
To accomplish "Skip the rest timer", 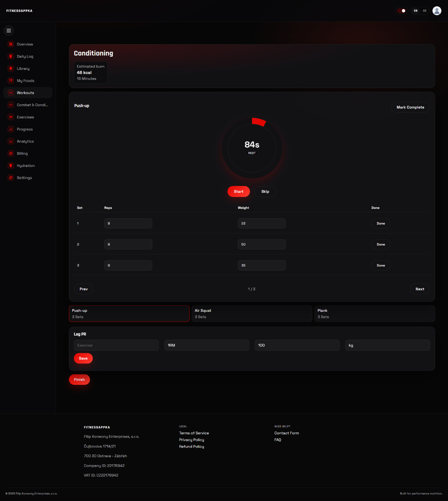I will coord(265,192).
